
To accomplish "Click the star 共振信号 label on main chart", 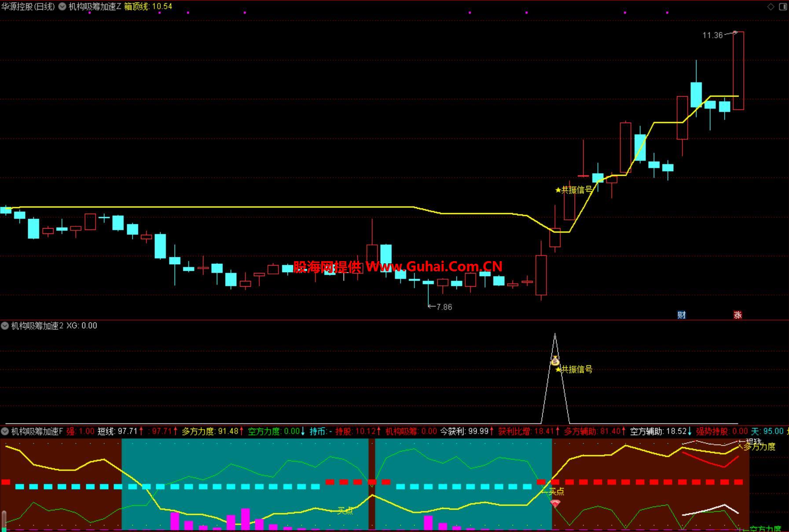I will click(x=574, y=190).
